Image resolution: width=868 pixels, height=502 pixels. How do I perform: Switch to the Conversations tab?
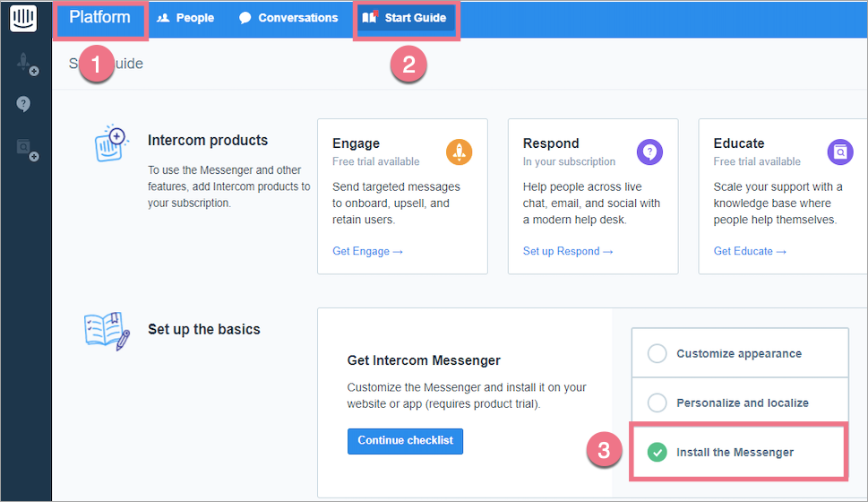pyautogui.click(x=288, y=18)
